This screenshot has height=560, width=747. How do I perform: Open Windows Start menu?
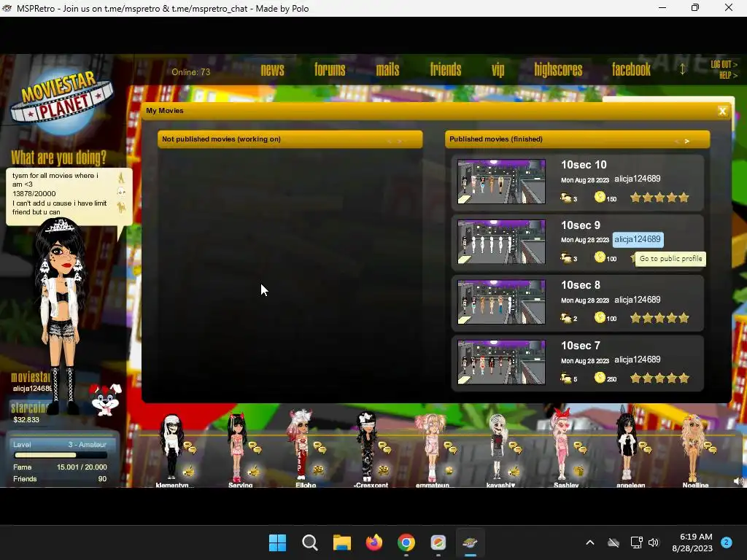coord(277,542)
